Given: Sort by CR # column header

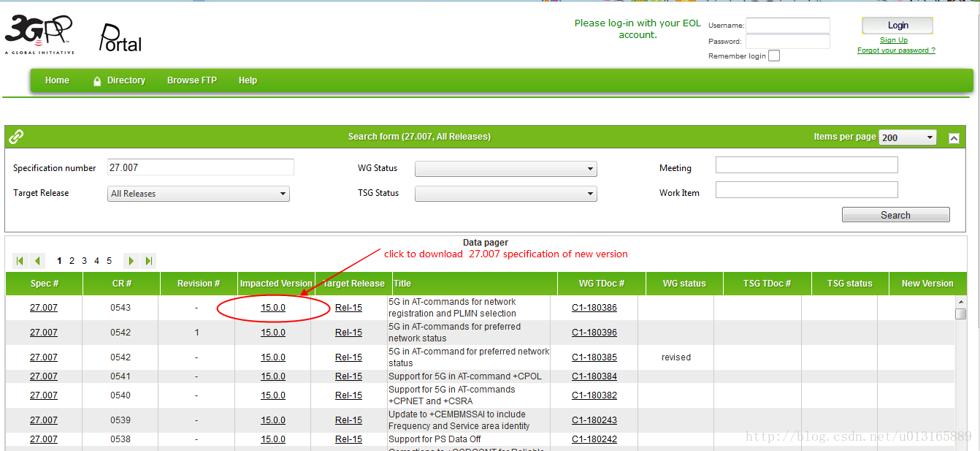Looking at the screenshot, I should 120,284.
